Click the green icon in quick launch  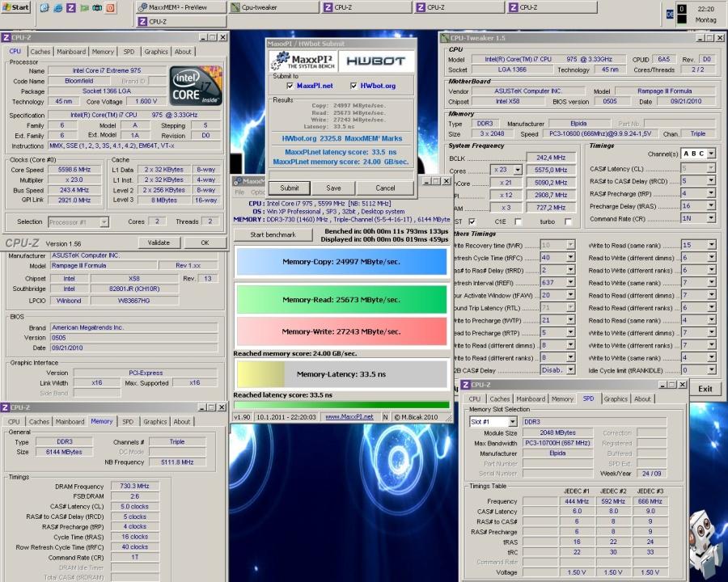pos(84,7)
